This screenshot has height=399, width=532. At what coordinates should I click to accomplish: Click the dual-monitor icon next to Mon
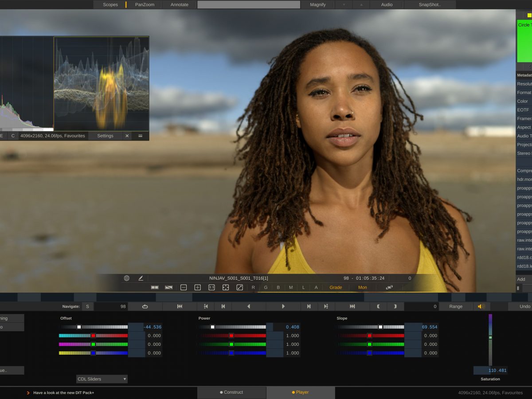click(389, 287)
